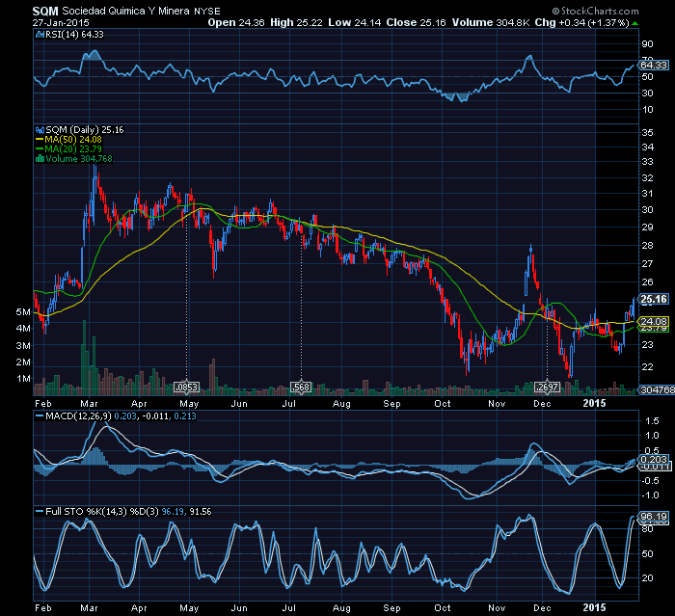Click the green up-arrow change indicator

coord(635,23)
